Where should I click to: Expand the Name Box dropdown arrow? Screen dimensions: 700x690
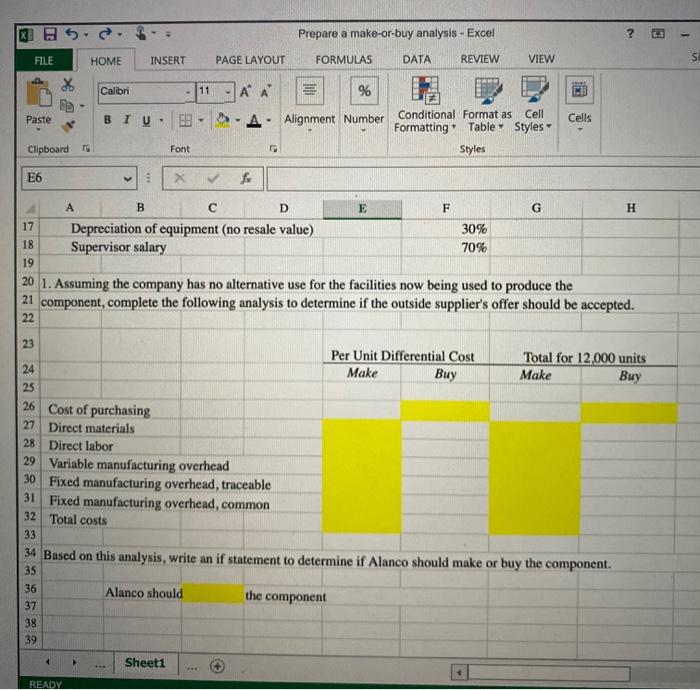128,179
